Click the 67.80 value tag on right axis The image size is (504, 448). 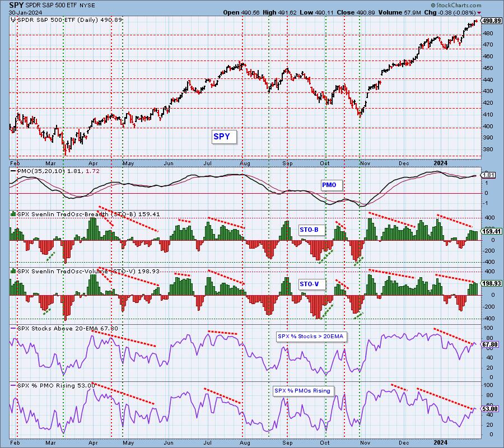[490, 344]
